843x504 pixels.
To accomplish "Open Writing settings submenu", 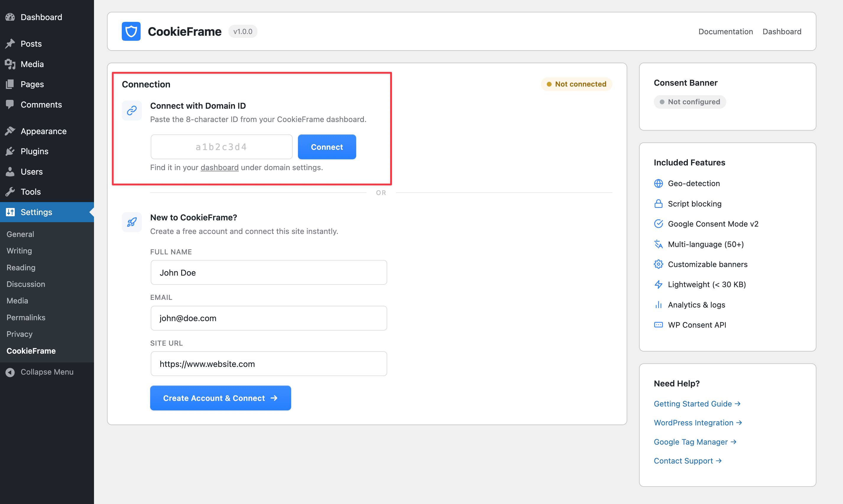I will [19, 251].
